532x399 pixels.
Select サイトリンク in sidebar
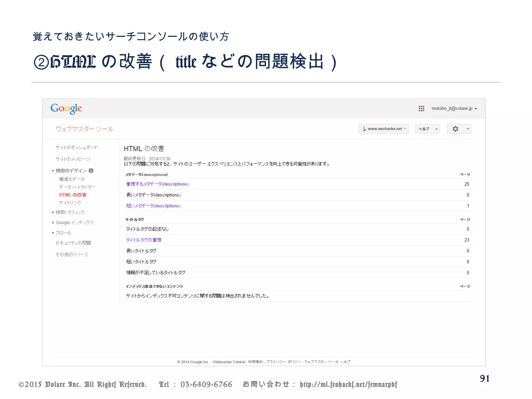pos(70,203)
